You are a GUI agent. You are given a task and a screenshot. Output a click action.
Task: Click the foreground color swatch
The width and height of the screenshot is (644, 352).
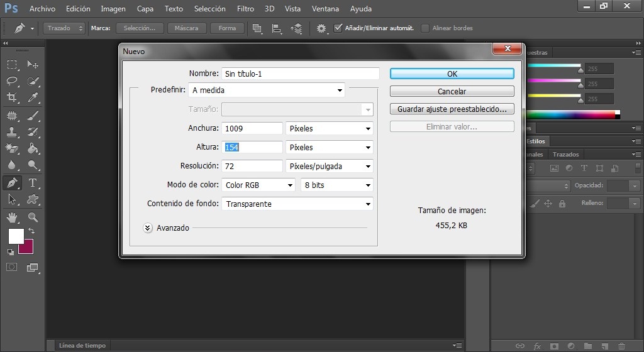pyautogui.click(x=16, y=236)
